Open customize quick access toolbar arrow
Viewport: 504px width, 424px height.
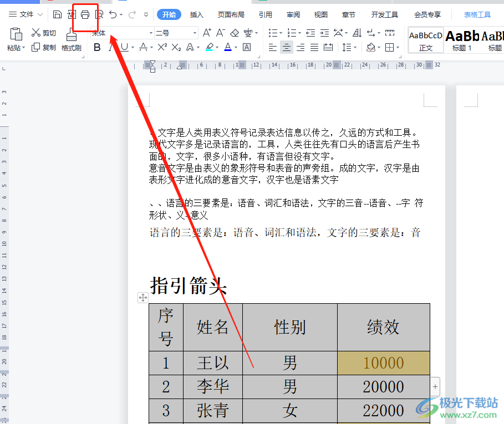pyautogui.click(x=146, y=15)
